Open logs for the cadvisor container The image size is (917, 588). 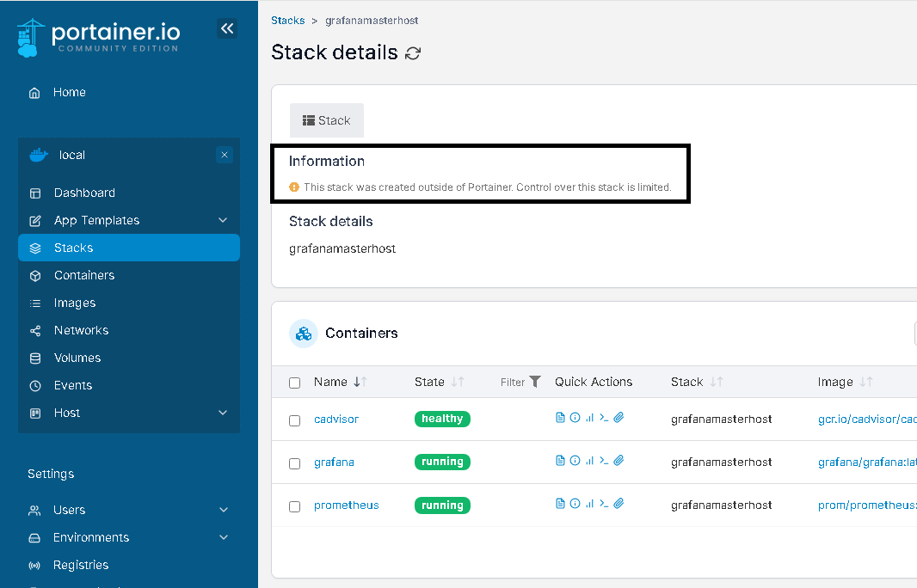point(560,417)
